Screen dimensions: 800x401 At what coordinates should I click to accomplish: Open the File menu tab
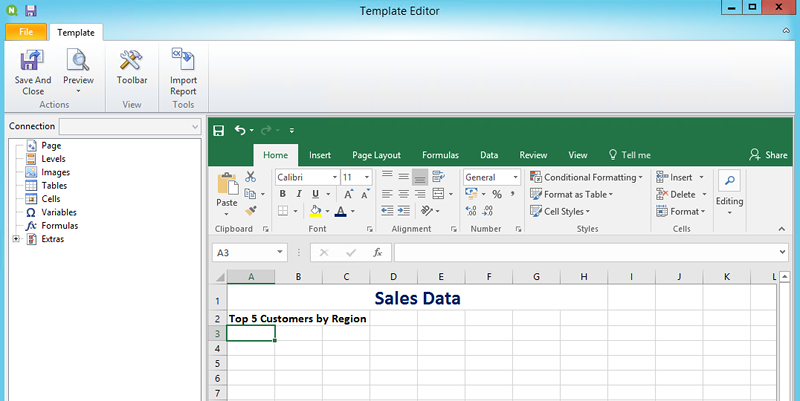[x=26, y=32]
